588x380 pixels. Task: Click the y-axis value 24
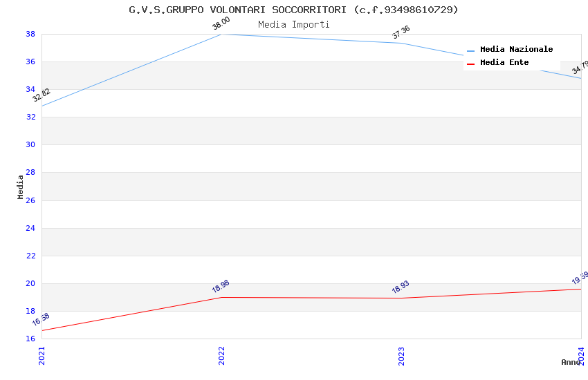30,229
